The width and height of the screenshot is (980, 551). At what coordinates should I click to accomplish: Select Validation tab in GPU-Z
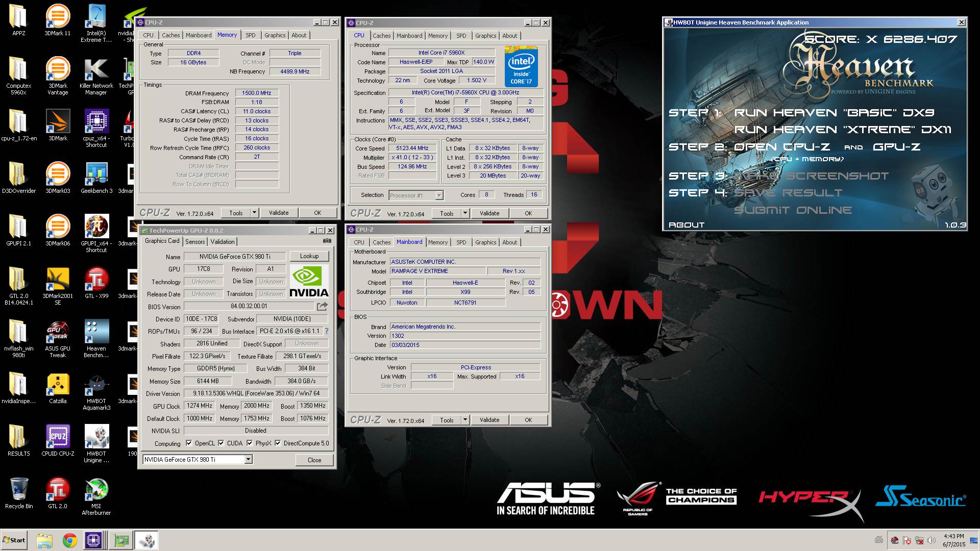pyautogui.click(x=223, y=242)
